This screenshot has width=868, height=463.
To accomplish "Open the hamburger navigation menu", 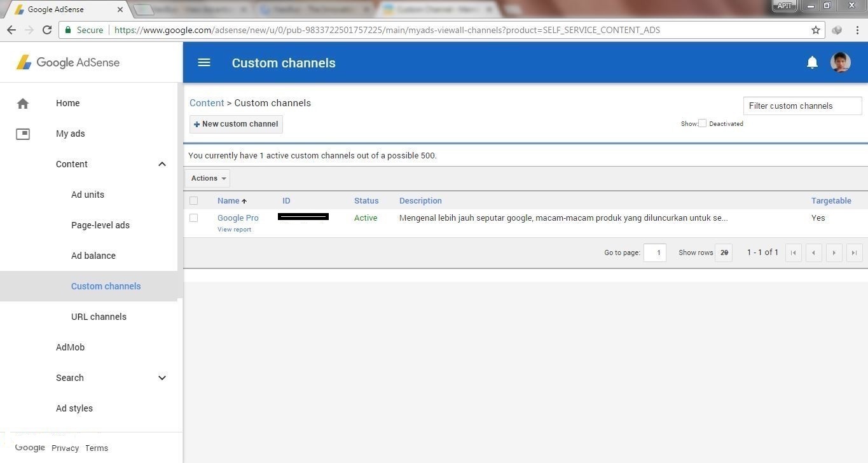I will (203, 62).
